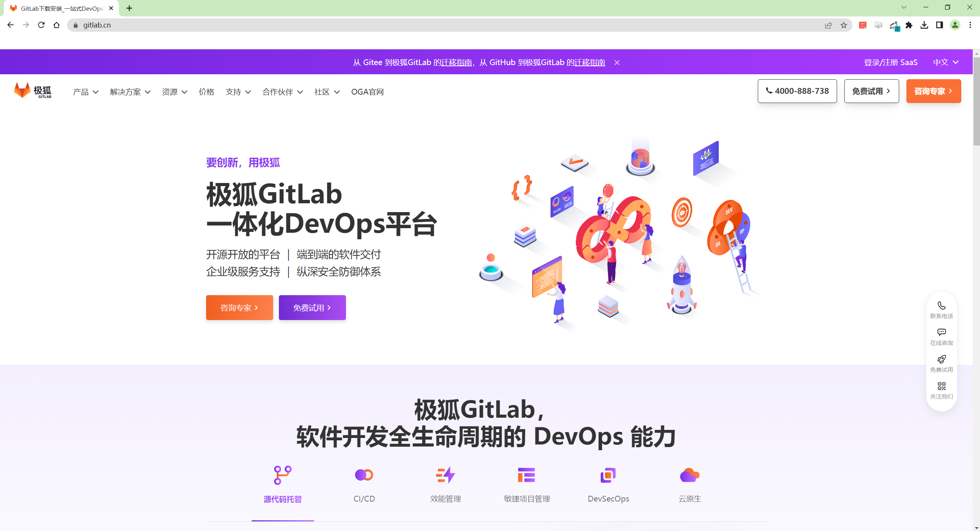Open the OGA官网 link

coord(367,92)
